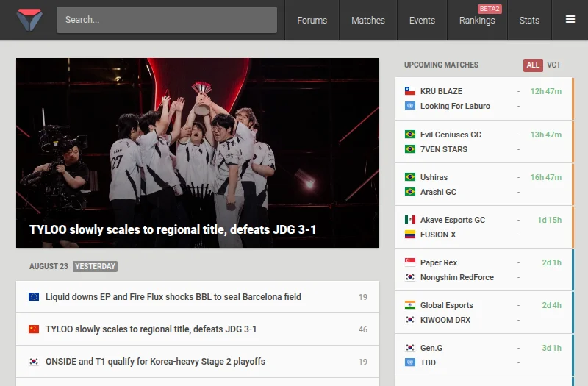The height and width of the screenshot is (386, 588).
Task: Click the Brazil flag beside Arashi GC
Action: [x=410, y=192]
